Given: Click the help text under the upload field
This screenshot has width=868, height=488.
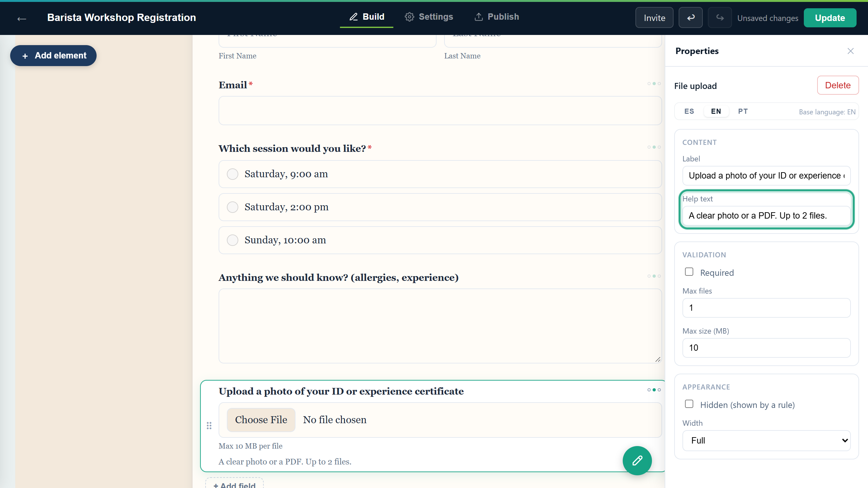Looking at the screenshot, I should 285,462.
